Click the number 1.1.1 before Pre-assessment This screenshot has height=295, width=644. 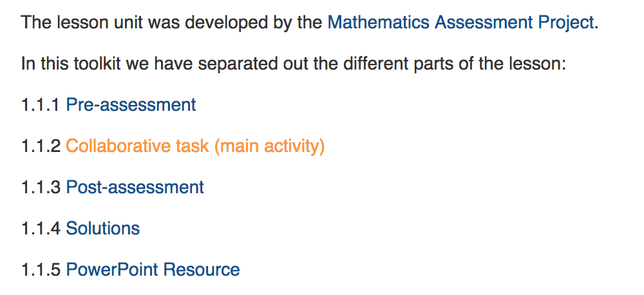click(41, 105)
